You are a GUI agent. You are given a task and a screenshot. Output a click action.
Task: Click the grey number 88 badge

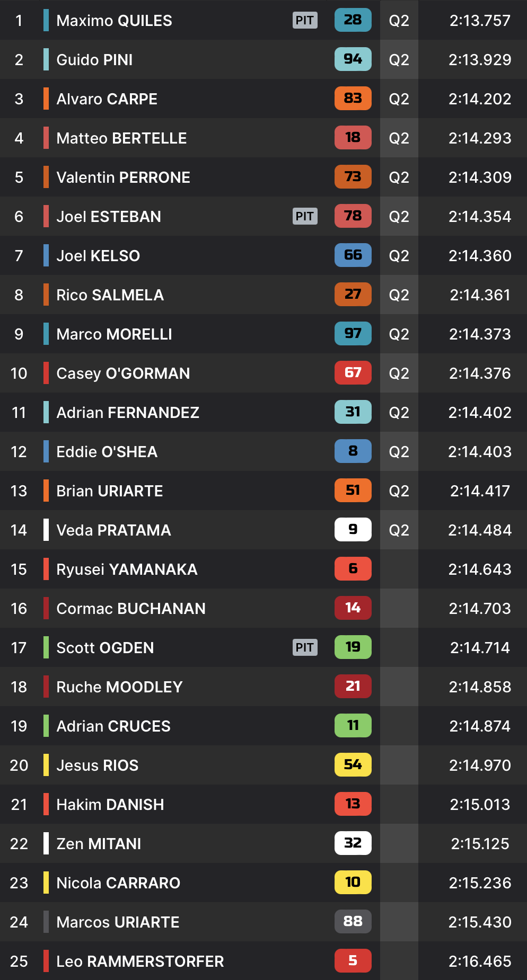tap(353, 922)
